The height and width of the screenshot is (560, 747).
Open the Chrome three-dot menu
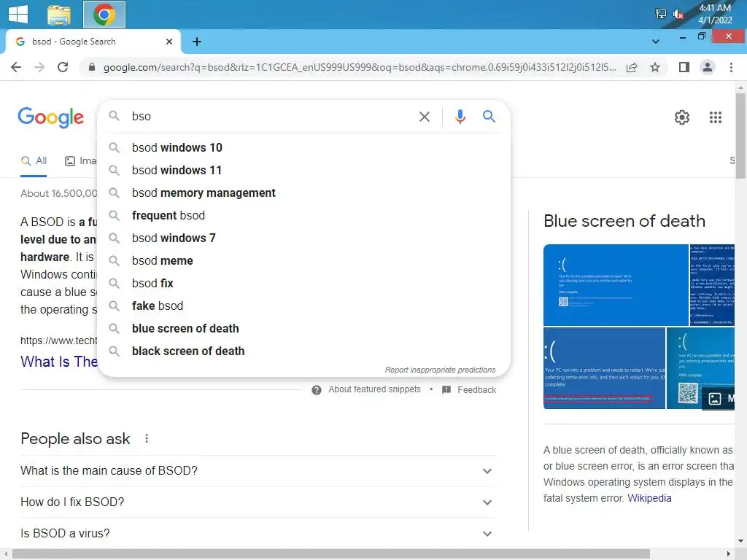pos(731,67)
